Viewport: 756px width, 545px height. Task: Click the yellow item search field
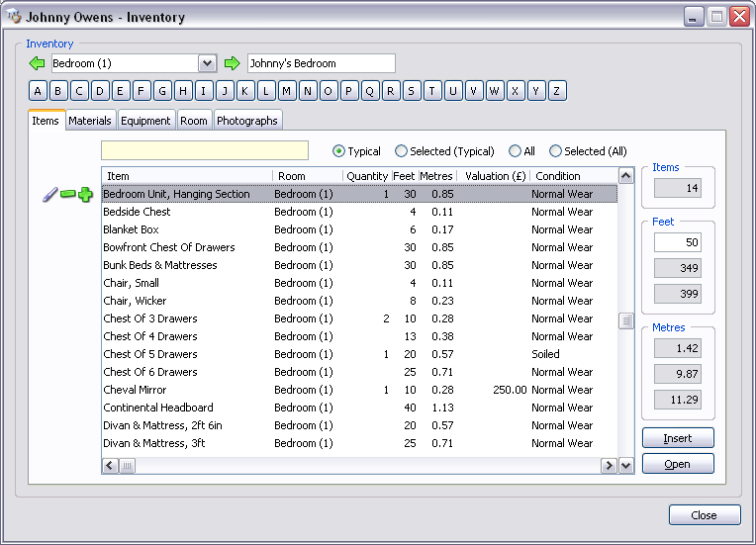[205, 150]
